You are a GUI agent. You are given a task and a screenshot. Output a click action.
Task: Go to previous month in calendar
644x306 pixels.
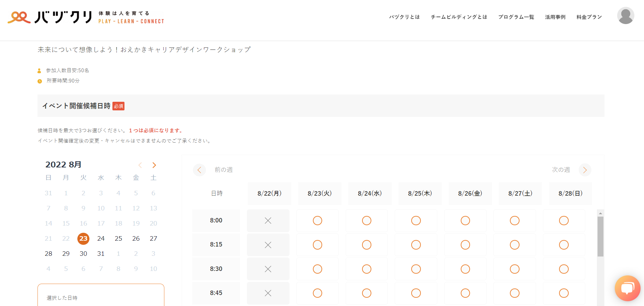(x=140, y=165)
